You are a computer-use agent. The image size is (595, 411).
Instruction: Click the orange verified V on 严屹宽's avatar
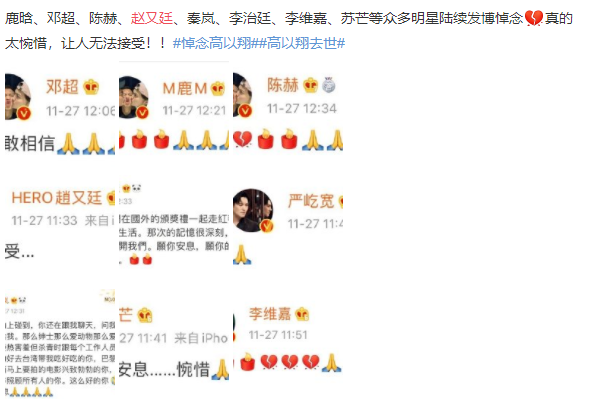pos(266,226)
